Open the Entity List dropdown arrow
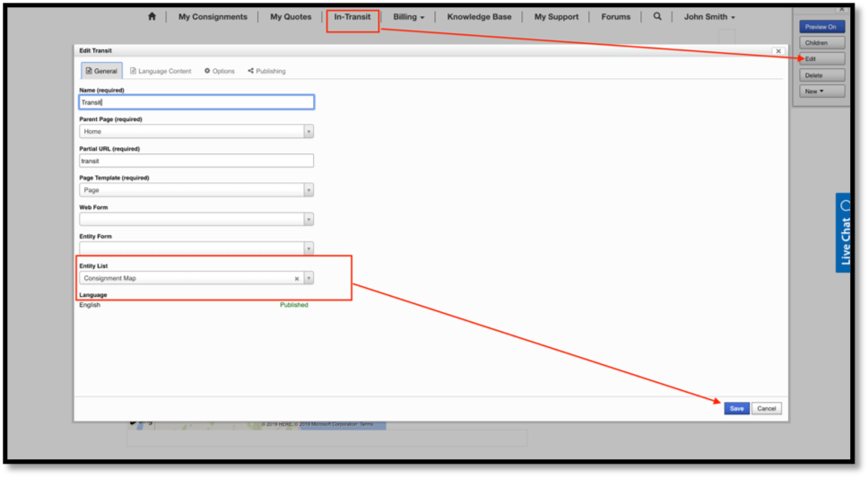868x478 pixels. click(308, 279)
